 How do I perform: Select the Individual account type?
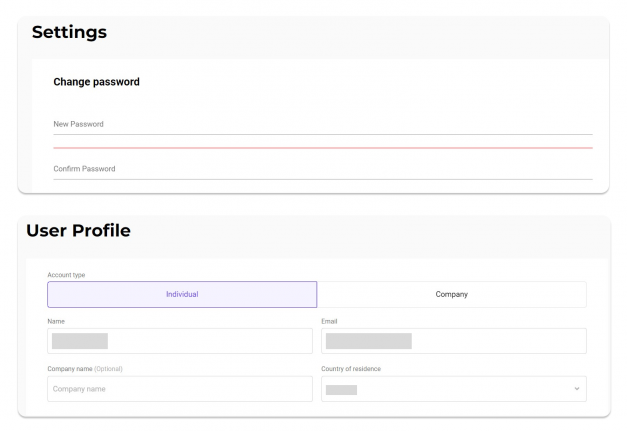click(182, 294)
